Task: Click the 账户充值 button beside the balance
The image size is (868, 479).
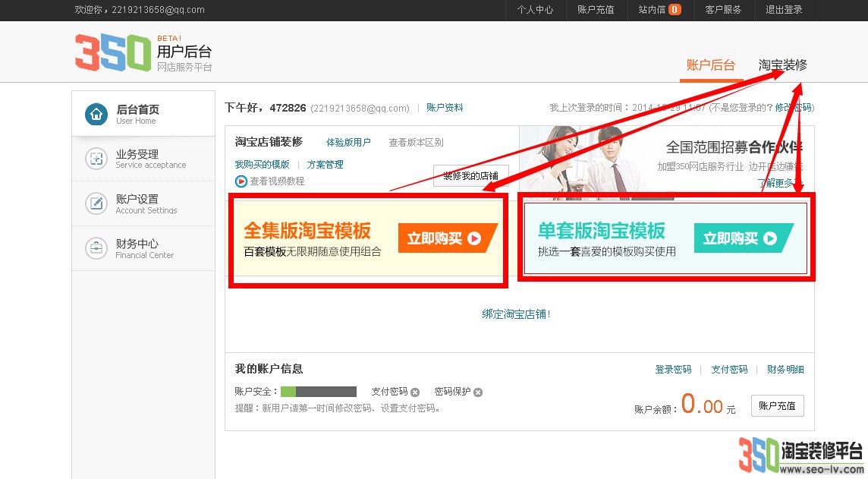Action: point(777,406)
